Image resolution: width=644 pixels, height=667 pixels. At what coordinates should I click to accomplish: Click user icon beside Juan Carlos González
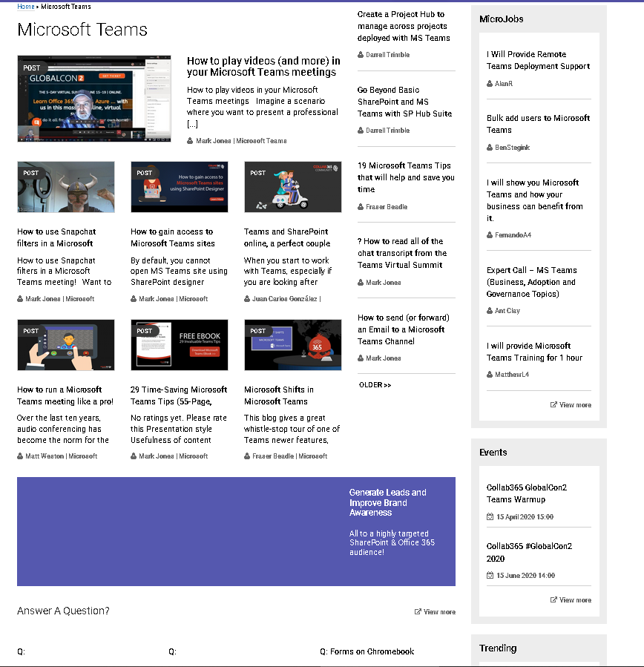(x=247, y=299)
